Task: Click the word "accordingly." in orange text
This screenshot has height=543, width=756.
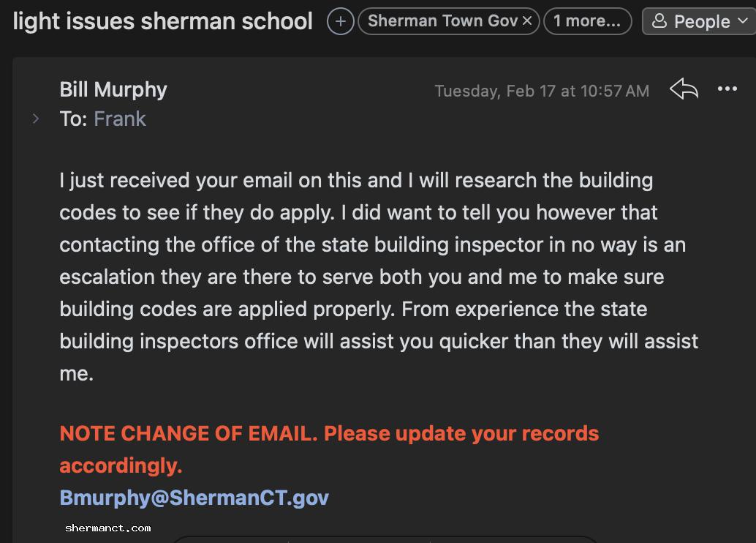Action: click(x=121, y=465)
